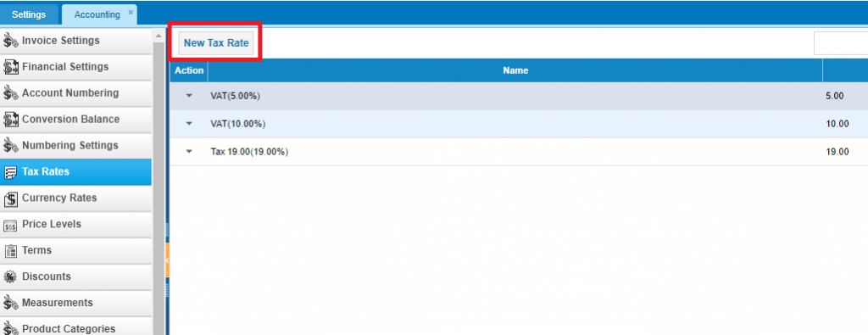
Task: Click the New Tax Rate button
Action: pos(216,42)
